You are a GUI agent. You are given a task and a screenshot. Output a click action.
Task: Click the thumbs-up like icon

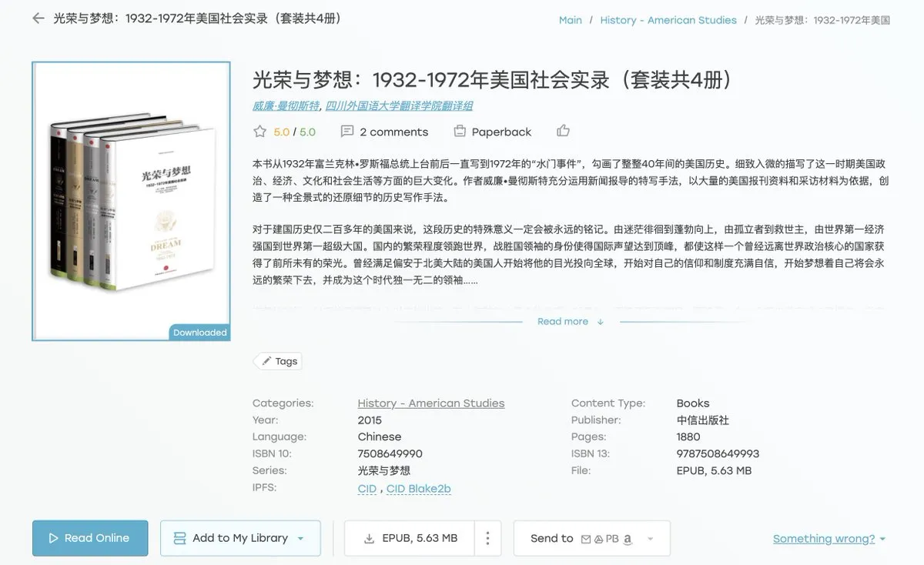564,131
